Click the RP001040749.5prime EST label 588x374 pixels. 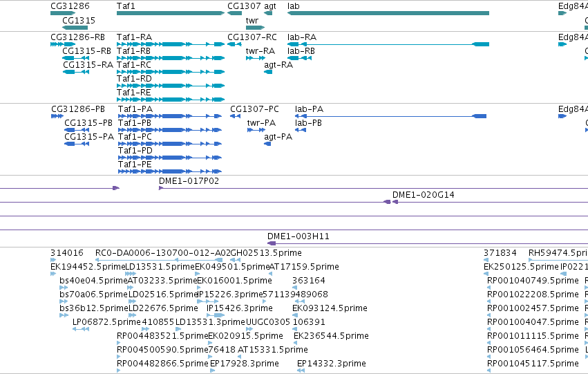tap(533, 281)
